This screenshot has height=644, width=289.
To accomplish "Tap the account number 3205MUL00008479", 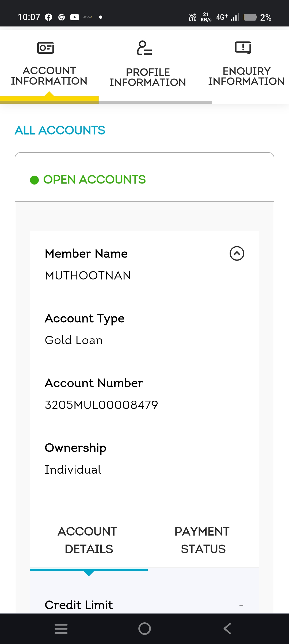I will [x=101, y=405].
